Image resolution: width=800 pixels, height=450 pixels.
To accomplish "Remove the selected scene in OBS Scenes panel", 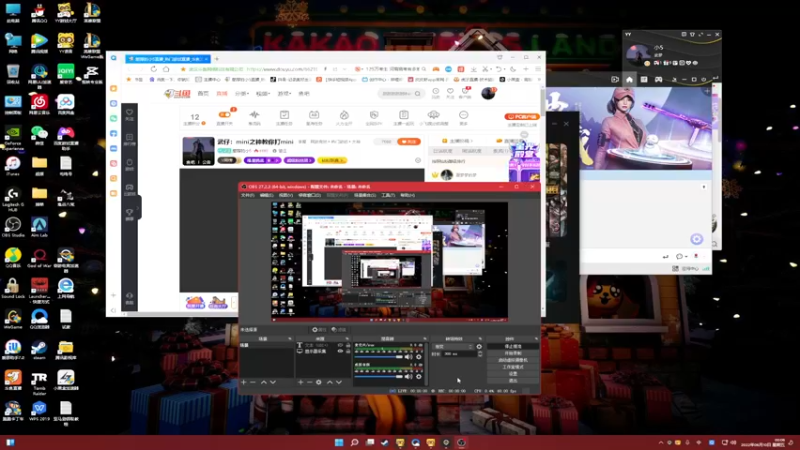I will click(x=253, y=382).
